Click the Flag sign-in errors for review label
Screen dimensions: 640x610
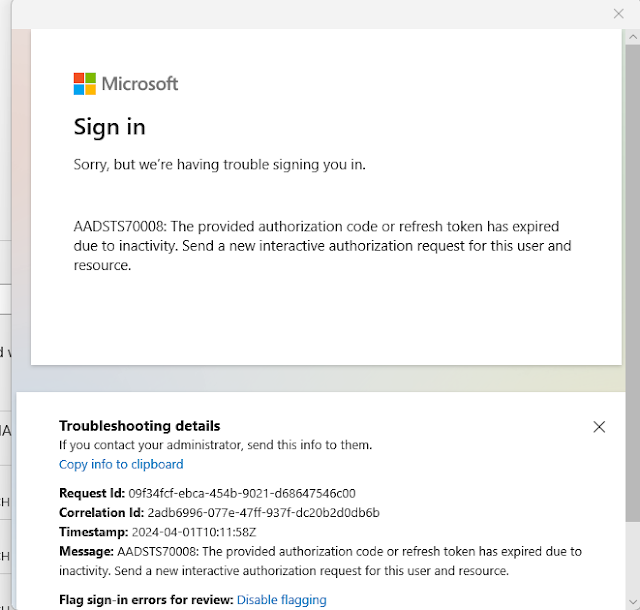click(x=146, y=600)
